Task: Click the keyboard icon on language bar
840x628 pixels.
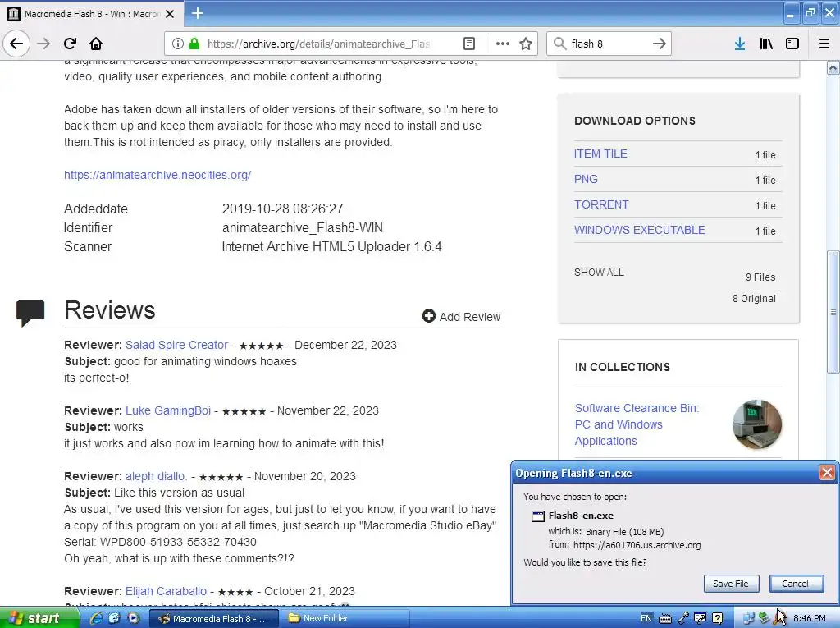Action: click(664, 618)
